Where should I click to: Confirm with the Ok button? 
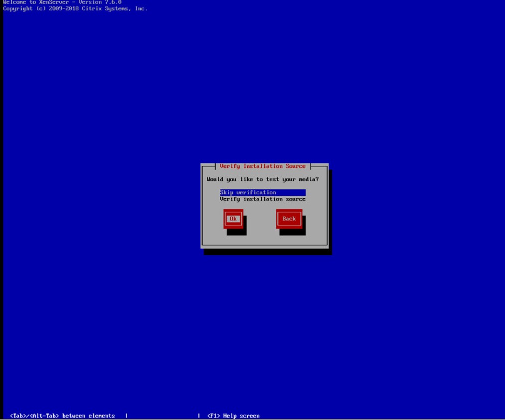[x=233, y=219]
